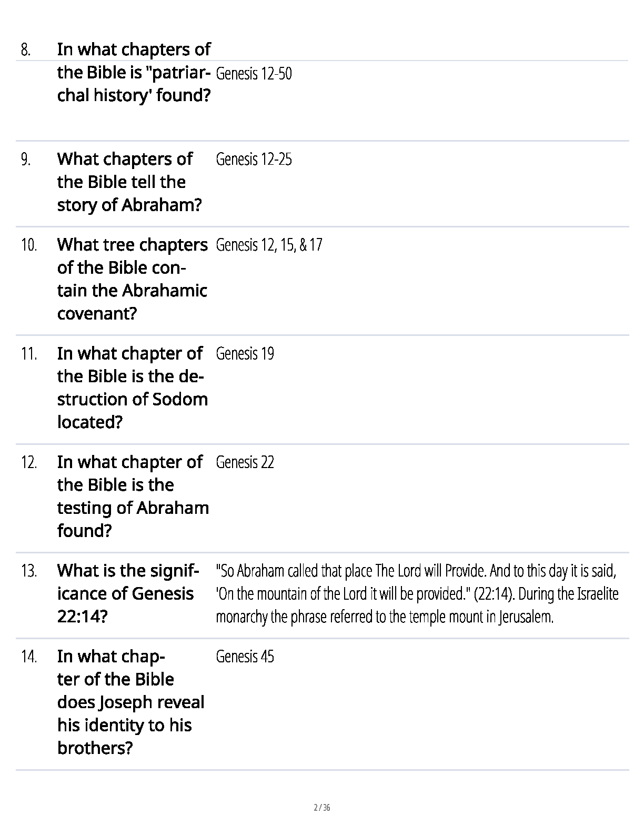Screen dimensions: 644x834
Task: Click item number 8
Action: tap(26, 50)
